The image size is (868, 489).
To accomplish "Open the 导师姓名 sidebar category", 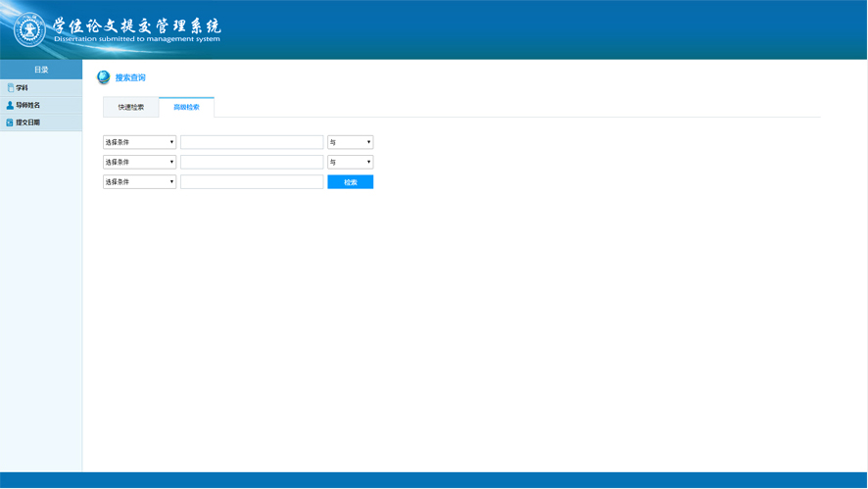I will pos(27,106).
